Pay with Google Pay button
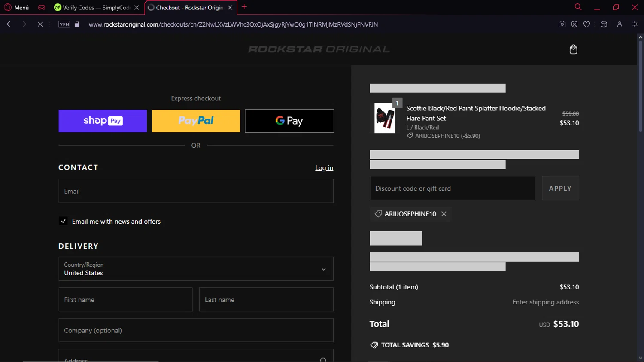Screen dimensions: 644x362 [x=289, y=121]
